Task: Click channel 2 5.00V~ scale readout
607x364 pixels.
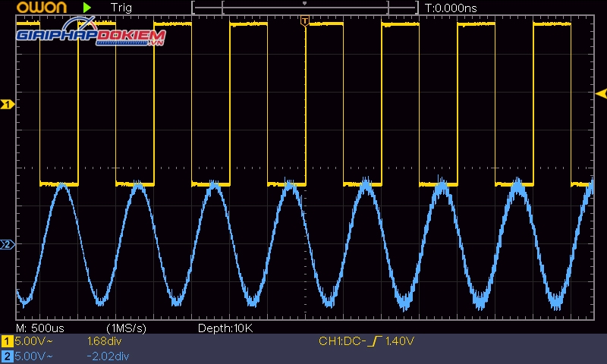Action: (33, 356)
